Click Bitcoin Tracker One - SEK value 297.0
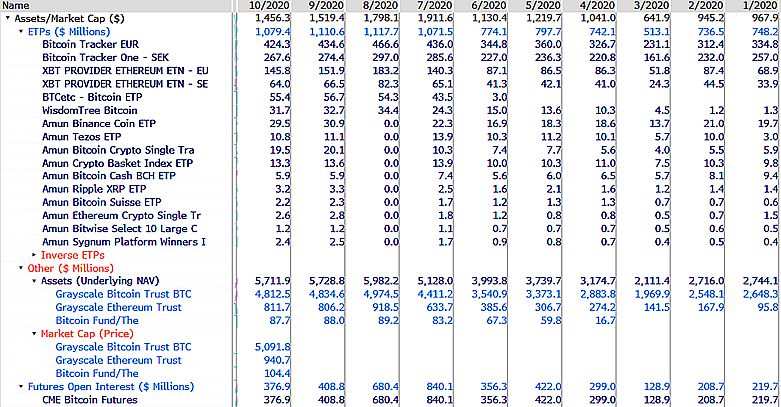 pyautogui.click(x=385, y=57)
